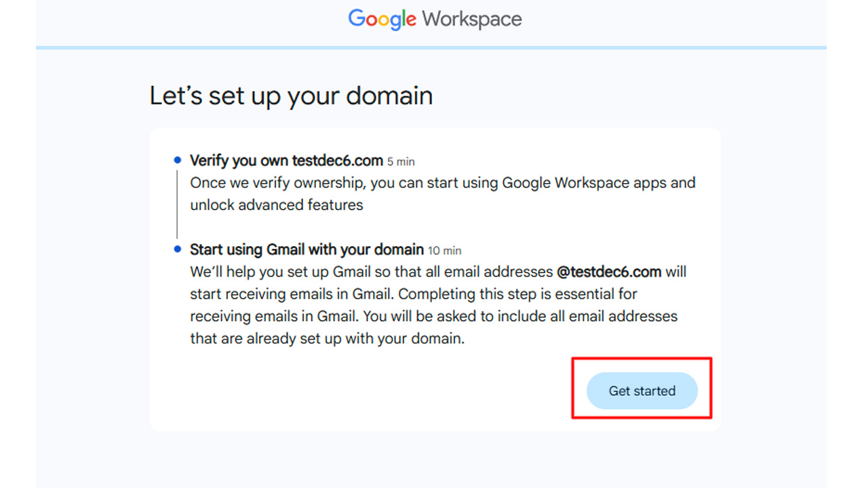Viewport: 868px width, 488px height.
Task: Click the bold @testdec6.com address text
Action: pos(609,272)
